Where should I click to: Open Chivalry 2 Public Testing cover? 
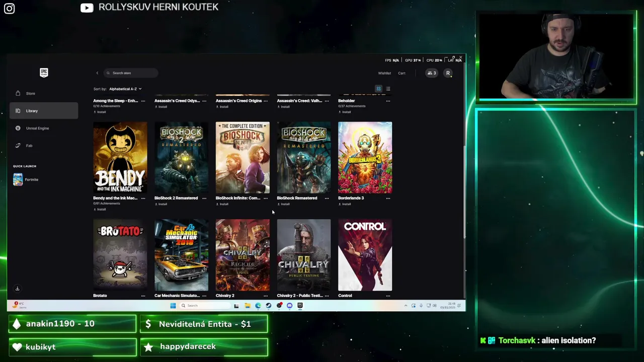pyautogui.click(x=304, y=255)
